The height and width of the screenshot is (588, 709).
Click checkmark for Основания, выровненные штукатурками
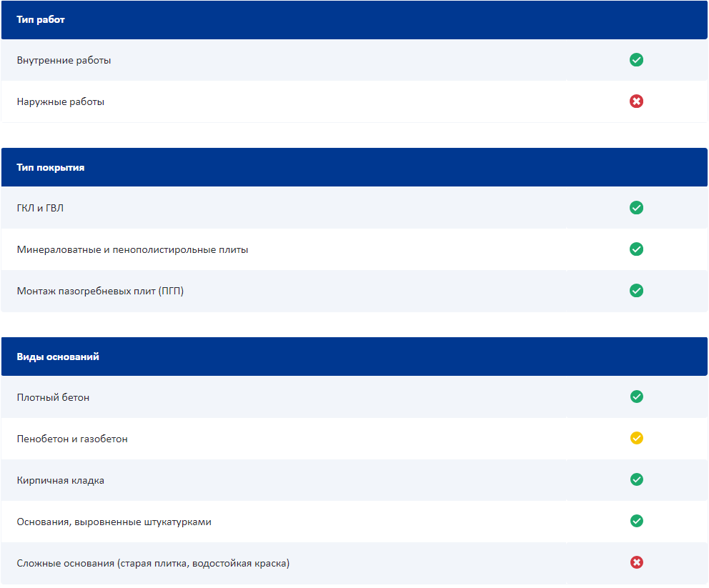point(636,521)
